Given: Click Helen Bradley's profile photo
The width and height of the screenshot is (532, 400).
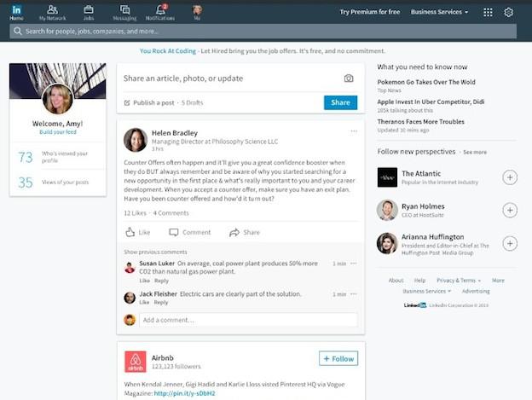Looking at the screenshot, I should (x=136, y=140).
